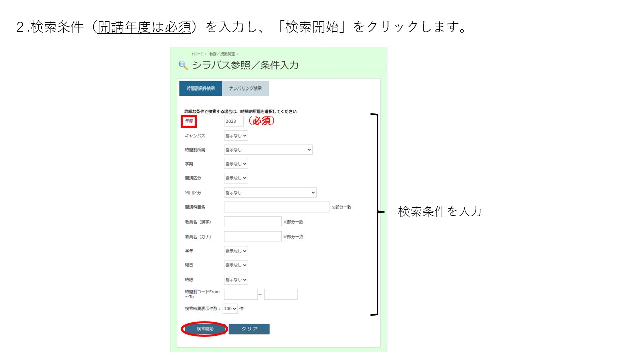This screenshot has height=362, width=644.
Task: Expand the 開講区分 dropdown
Action: [236, 178]
